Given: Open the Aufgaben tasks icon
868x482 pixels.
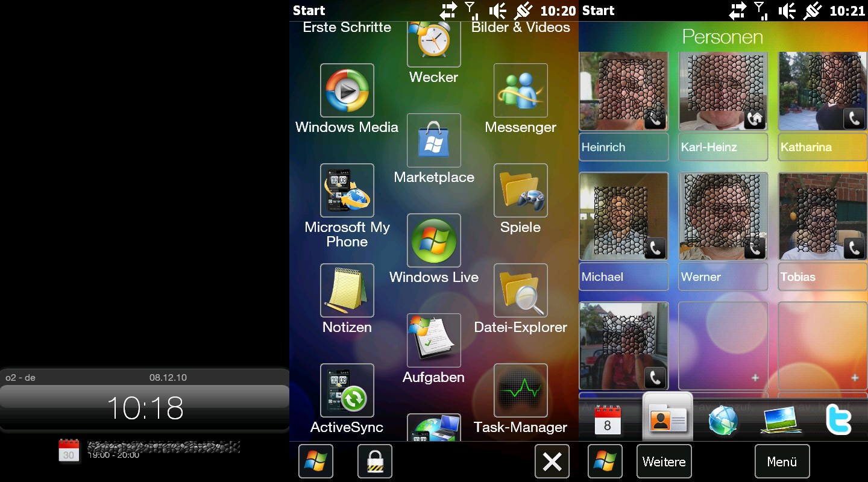Looking at the screenshot, I should 434,340.
